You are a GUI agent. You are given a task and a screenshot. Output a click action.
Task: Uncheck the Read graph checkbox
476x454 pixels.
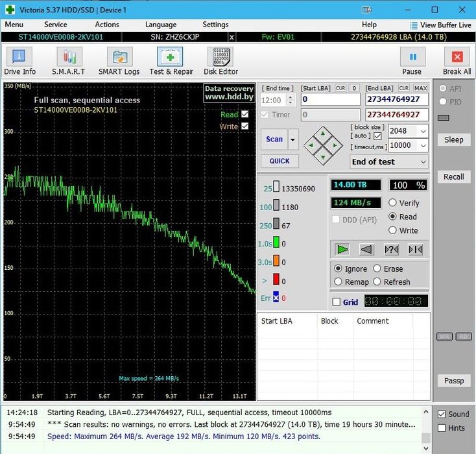pos(244,114)
